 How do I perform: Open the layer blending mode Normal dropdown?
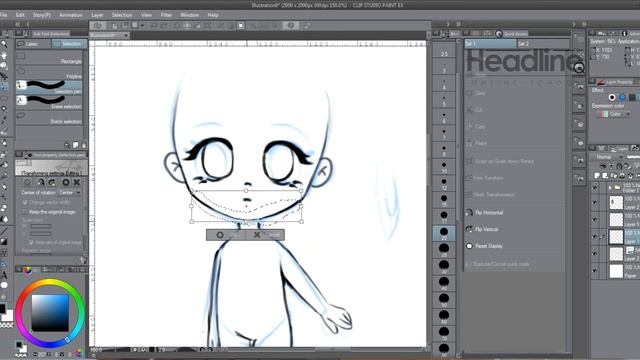pyautogui.click(x=608, y=157)
